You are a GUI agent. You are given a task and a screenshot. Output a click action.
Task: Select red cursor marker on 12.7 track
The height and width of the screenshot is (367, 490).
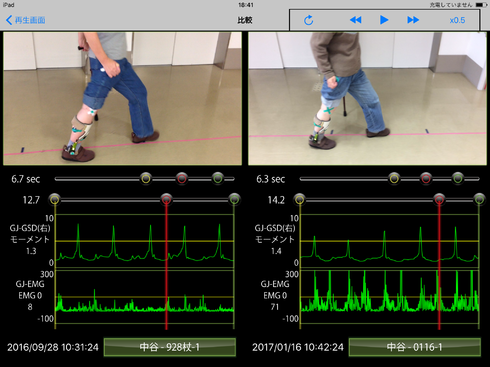166,199
